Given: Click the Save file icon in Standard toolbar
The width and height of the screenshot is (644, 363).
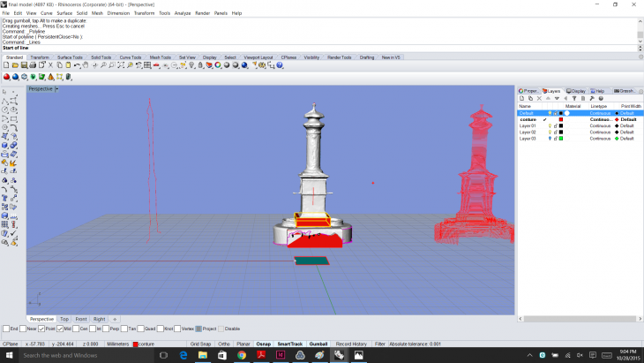Looking at the screenshot, I should 24,65.
